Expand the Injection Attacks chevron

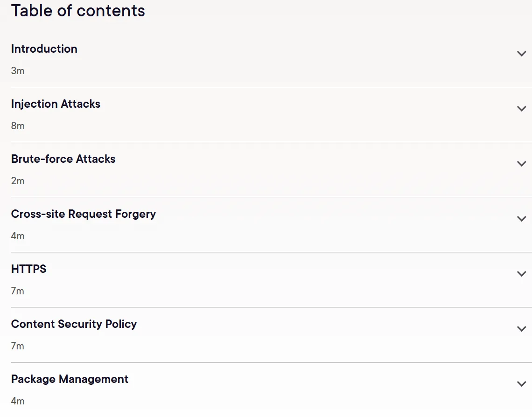click(521, 109)
